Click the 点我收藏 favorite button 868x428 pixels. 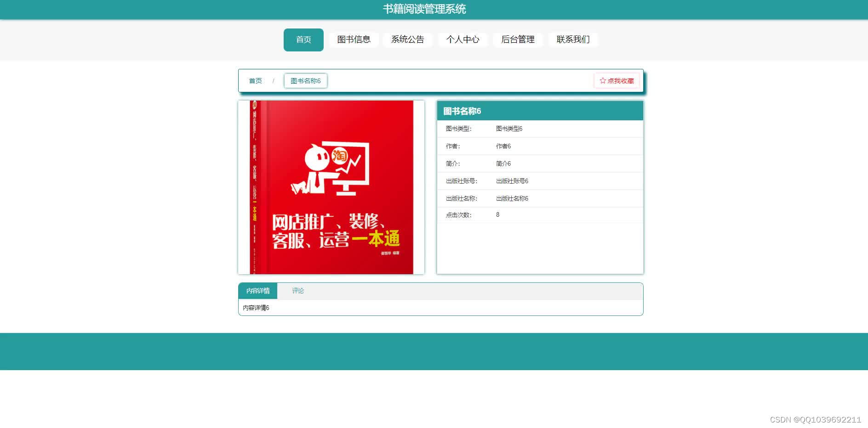617,80
